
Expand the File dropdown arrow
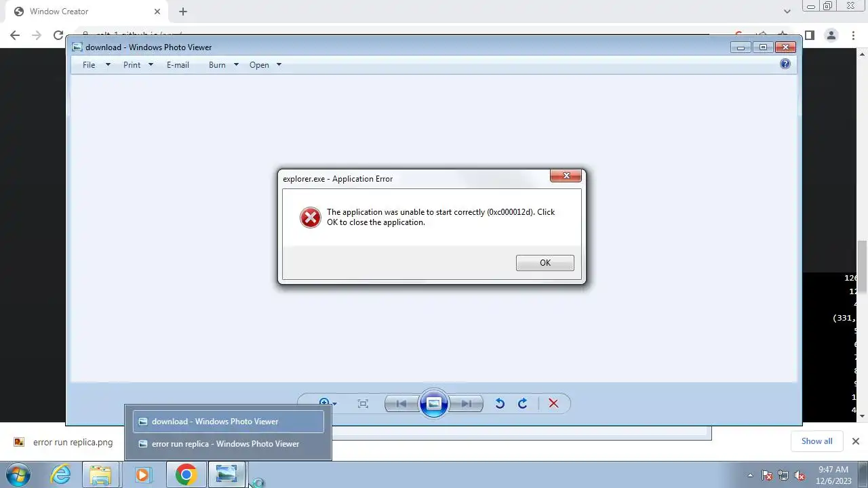point(108,65)
